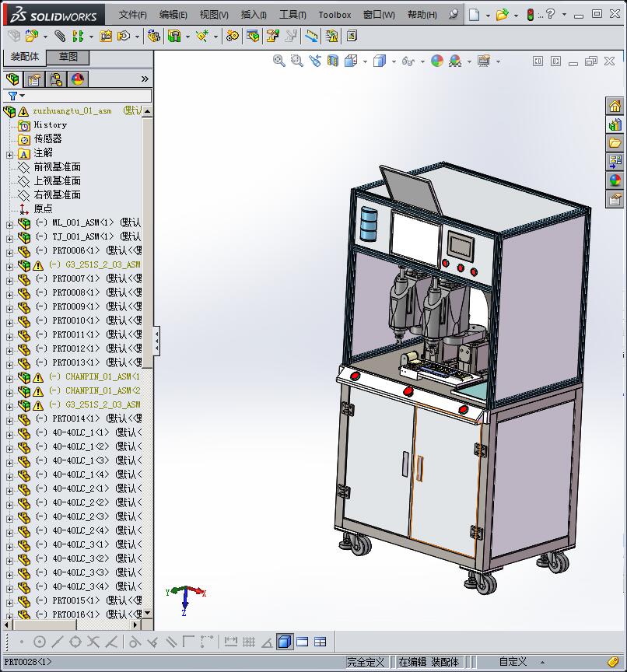
Task: Open the hide/show items dropdown arrow
Action: (422, 61)
